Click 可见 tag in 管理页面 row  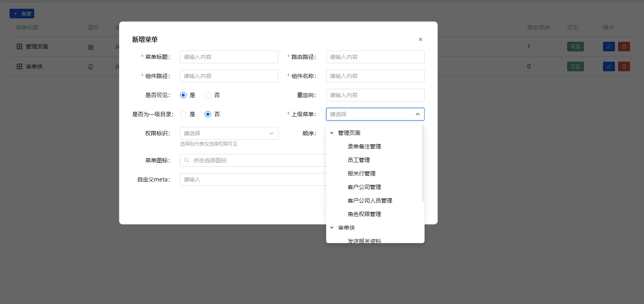coord(575,47)
